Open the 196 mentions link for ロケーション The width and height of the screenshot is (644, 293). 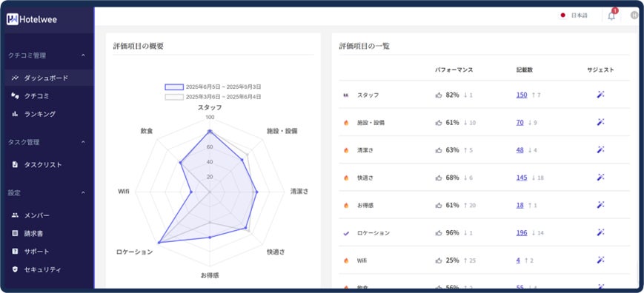(522, 233)
